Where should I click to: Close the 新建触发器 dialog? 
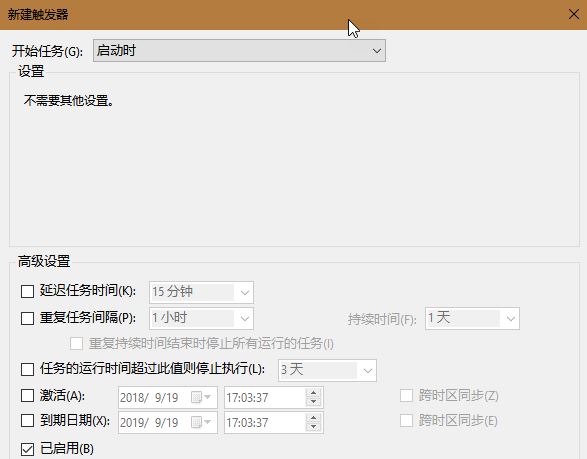pos(574,15)
